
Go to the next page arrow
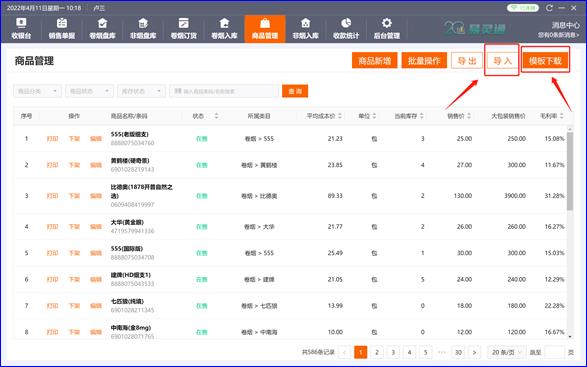(474, 352)
